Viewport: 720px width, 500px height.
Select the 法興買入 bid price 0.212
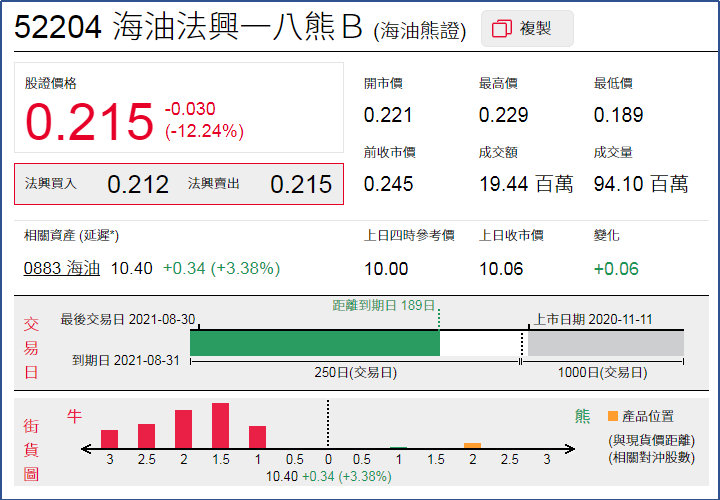[138, 184]
